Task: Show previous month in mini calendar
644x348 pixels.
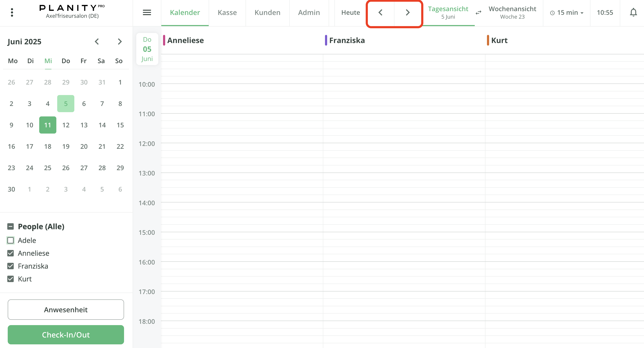Action: (97, 42)
